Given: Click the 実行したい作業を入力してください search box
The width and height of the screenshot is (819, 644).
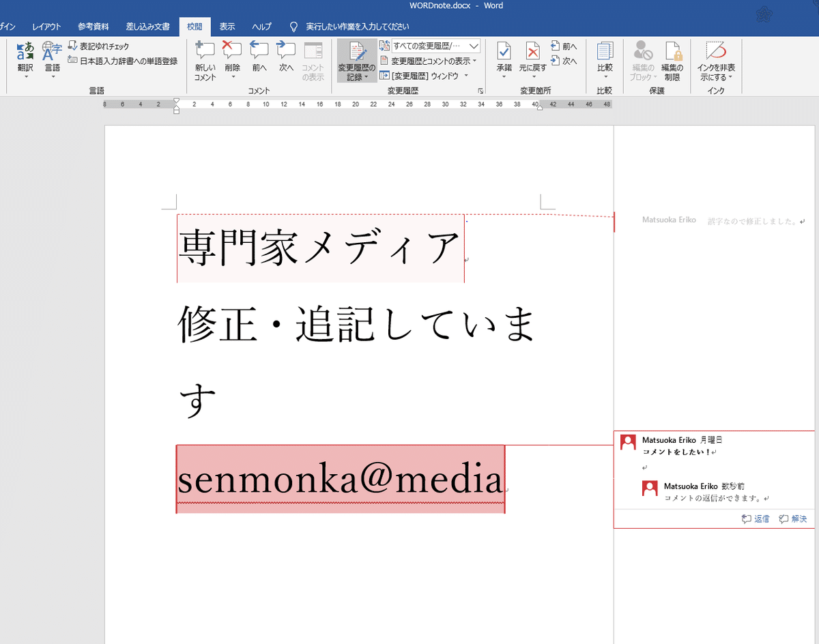Looking at the screenshot, I should (x=358, y=27).
